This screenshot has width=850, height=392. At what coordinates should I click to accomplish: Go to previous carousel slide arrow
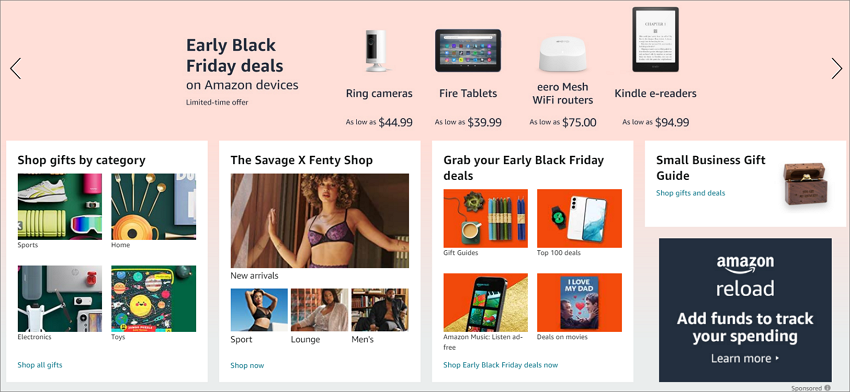tap(16, 68)
